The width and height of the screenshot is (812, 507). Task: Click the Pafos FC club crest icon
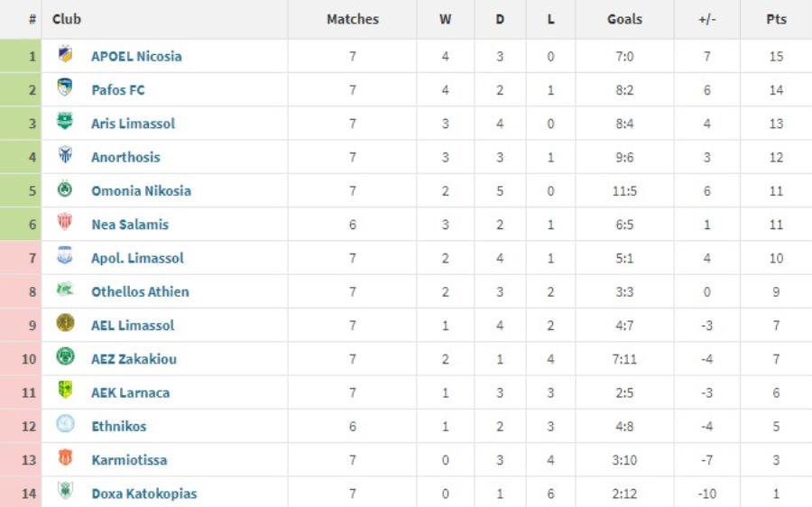pyautogui.click(x=65, y=87)
